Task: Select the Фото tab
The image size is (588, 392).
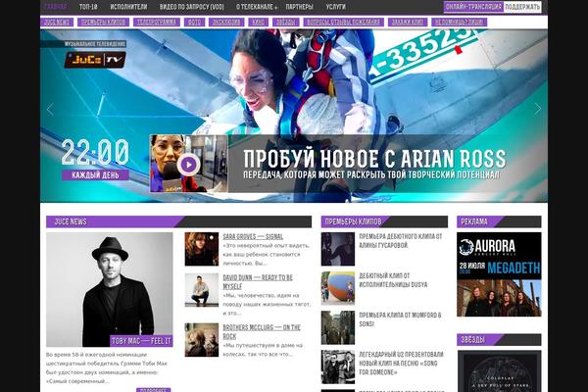Action: coord(194,23)
